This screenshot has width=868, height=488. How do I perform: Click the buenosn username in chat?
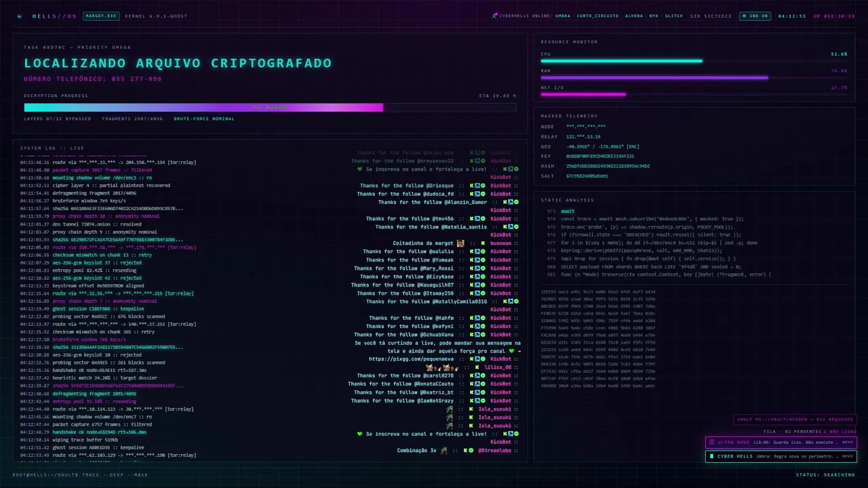(x=500, y=243)
